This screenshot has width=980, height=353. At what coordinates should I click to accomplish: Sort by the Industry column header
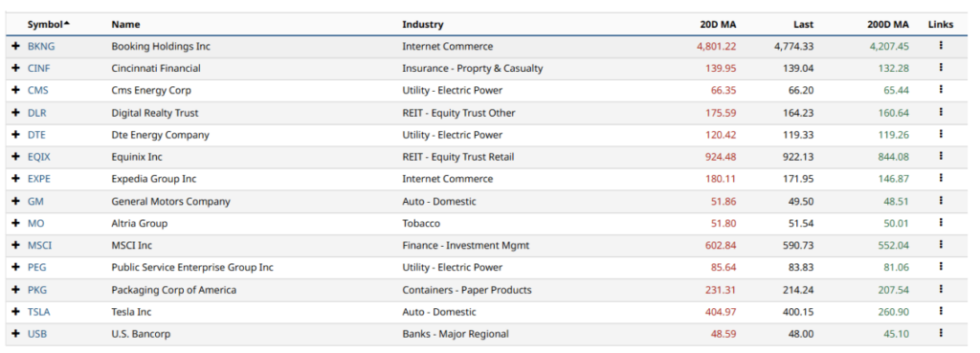point(422,24)
